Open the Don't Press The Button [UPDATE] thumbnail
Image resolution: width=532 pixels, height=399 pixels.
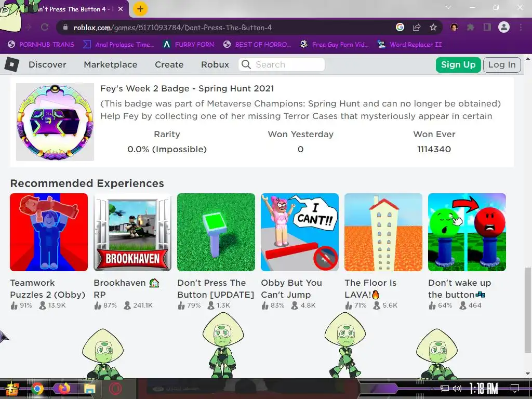[x=216, y=232]
